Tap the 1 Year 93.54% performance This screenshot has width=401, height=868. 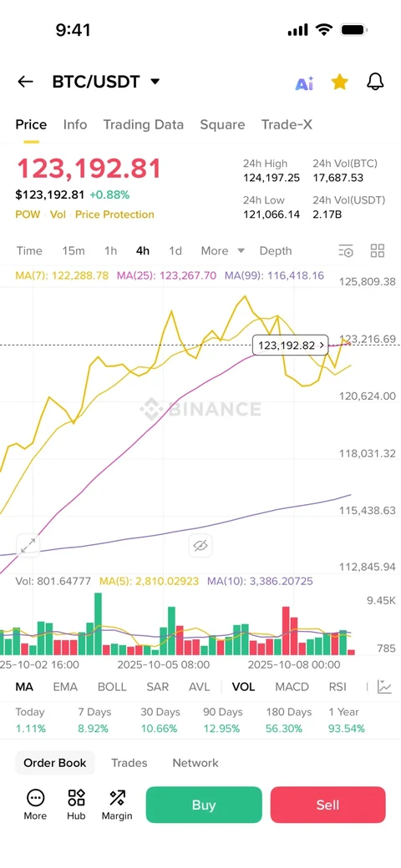[347, 720]
